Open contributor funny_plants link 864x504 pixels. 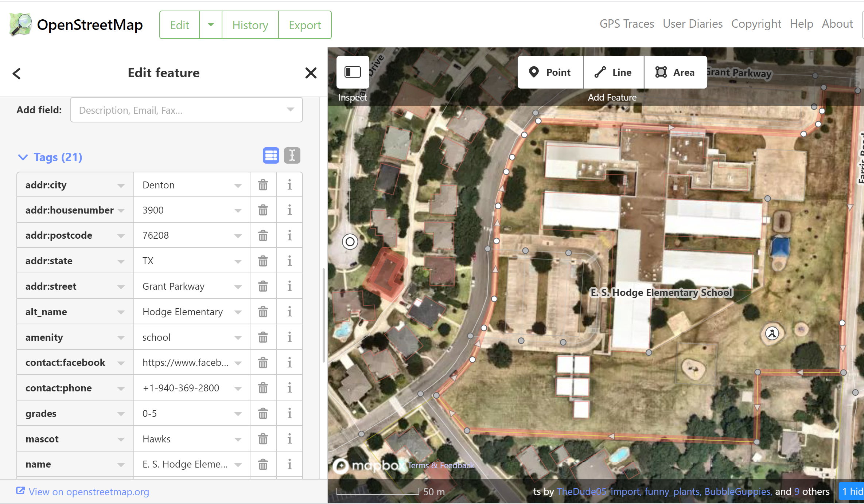pos(673,492)
